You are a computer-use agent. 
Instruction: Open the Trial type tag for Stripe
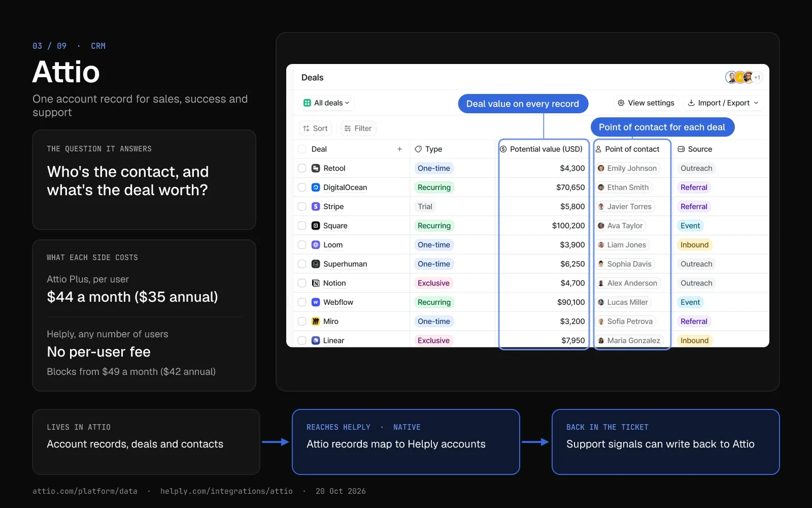tap(425, 207)
